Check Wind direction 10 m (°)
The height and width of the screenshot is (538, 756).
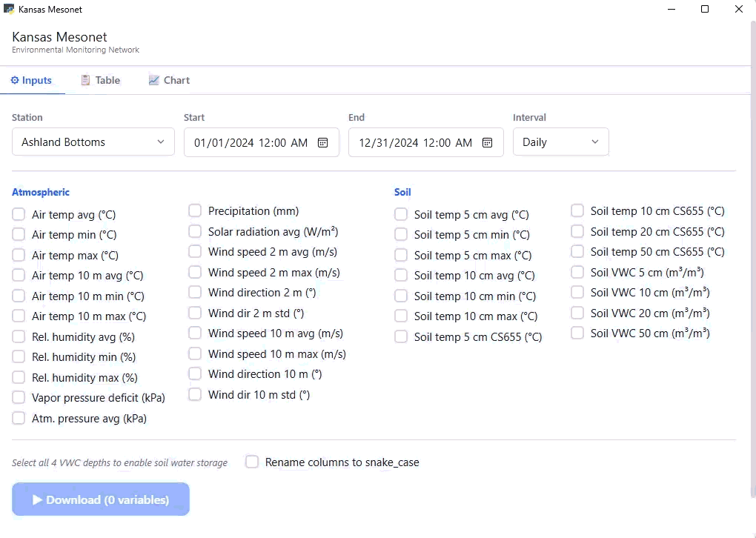[x=195, y=374]
